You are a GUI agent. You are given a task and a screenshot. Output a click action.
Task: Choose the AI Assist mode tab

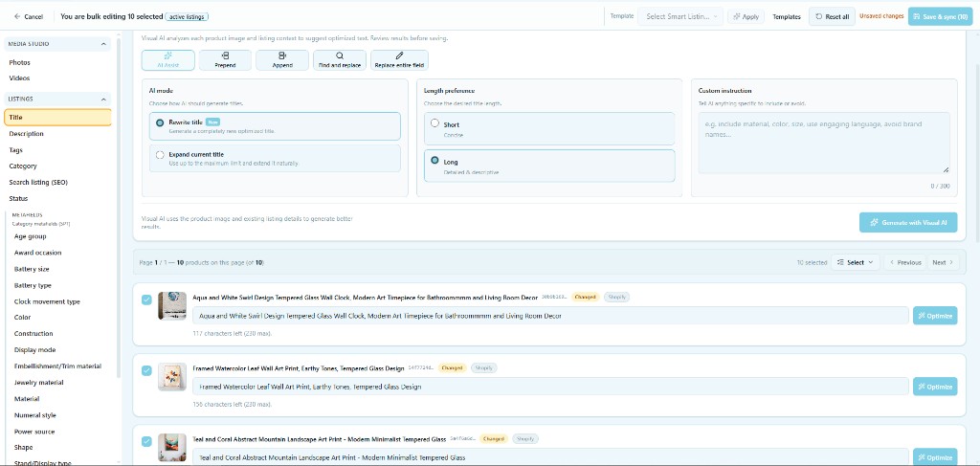coord(168,60)
